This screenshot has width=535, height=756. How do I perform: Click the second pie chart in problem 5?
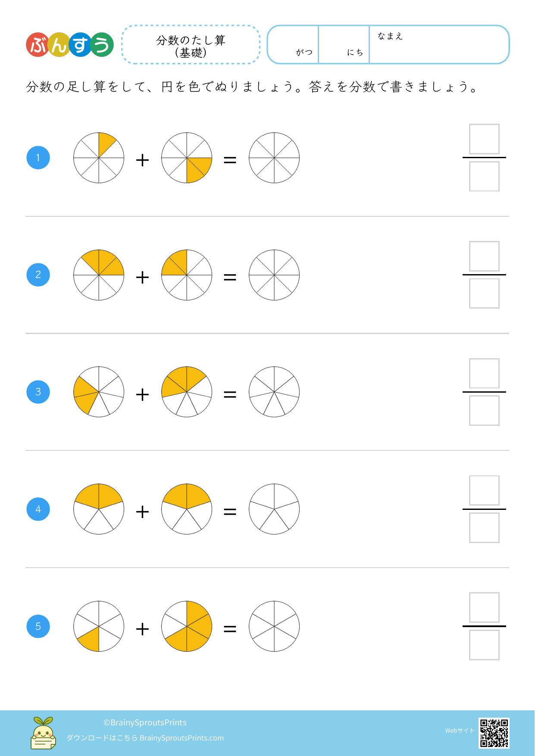coord(187,626)
